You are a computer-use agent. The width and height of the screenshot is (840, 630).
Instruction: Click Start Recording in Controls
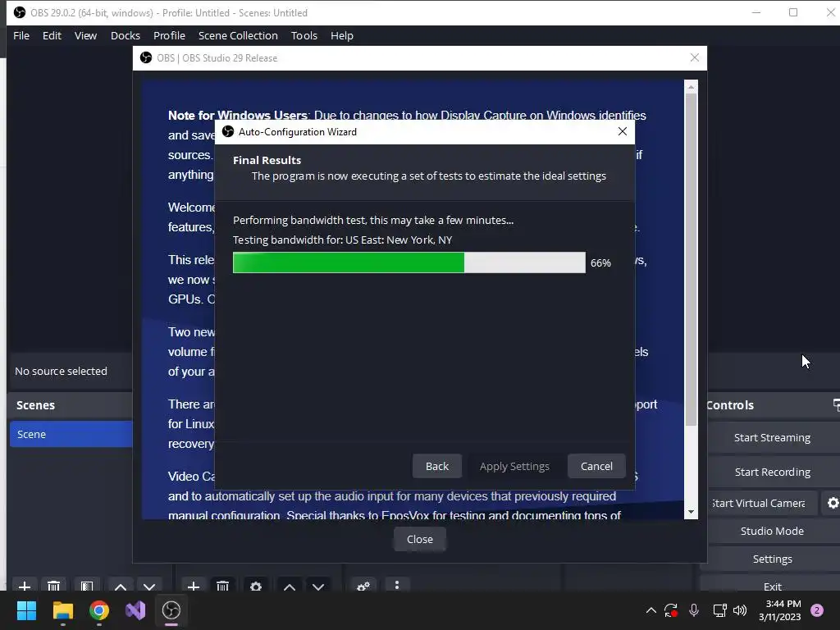(772, 472)
